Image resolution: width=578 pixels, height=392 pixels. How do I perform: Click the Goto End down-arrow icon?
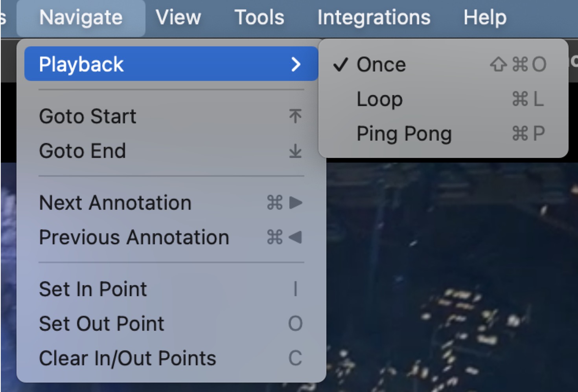[x=295, y=151]
